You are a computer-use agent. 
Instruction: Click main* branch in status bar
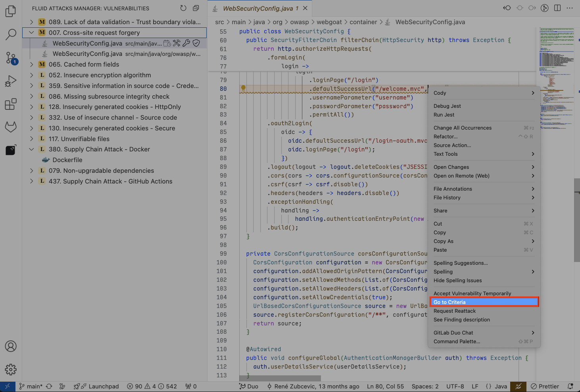click(31, 386)
